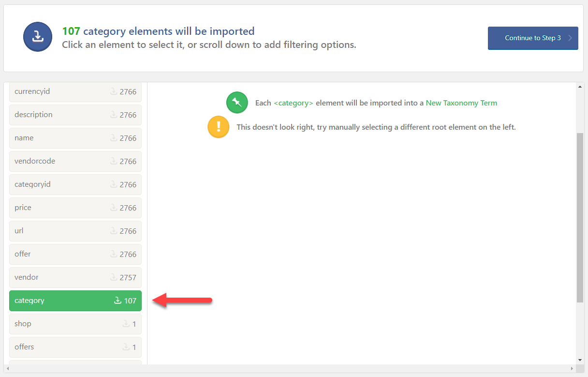Screen dimensions: 588x377
Task: Click the download icon in the shop row
Action: 126,324
